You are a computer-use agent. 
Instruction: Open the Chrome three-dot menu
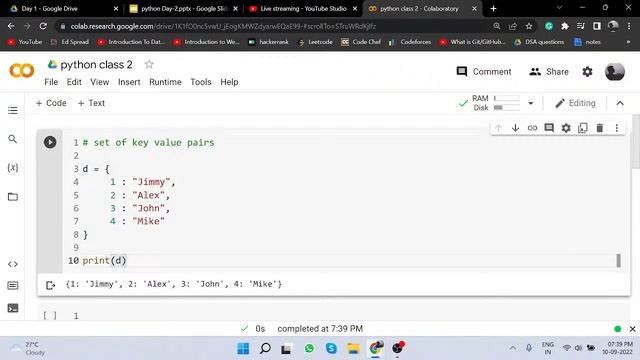point(629,26)
